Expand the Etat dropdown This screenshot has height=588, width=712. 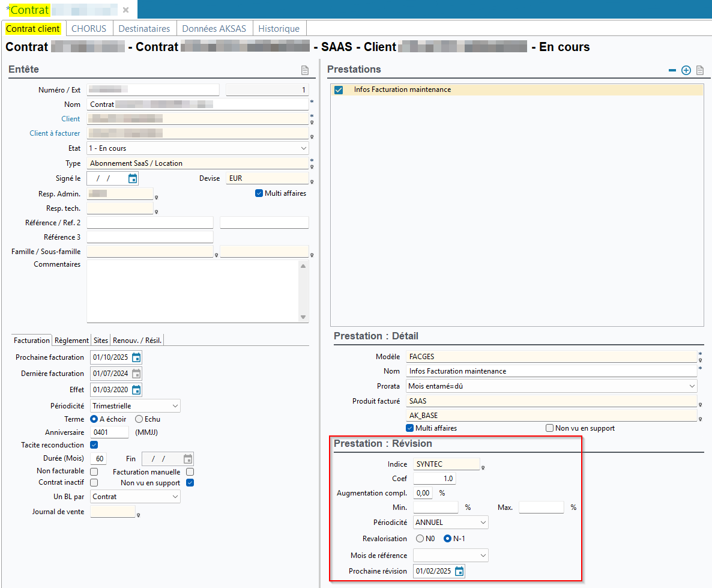tap(303, 148)
